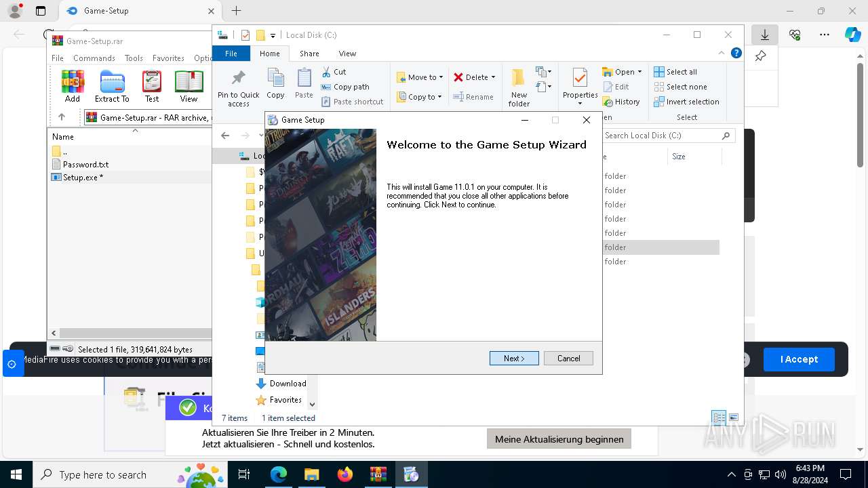868x488 pixels.
Task: Open the File tab in File Explorer
Action: [231, 54]
